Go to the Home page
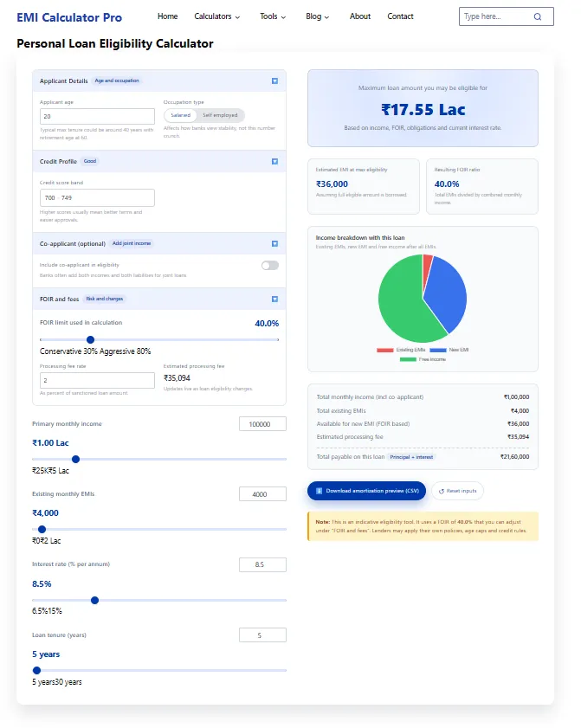This screenshot has height=728, width=581. click(x=168, y=16)
